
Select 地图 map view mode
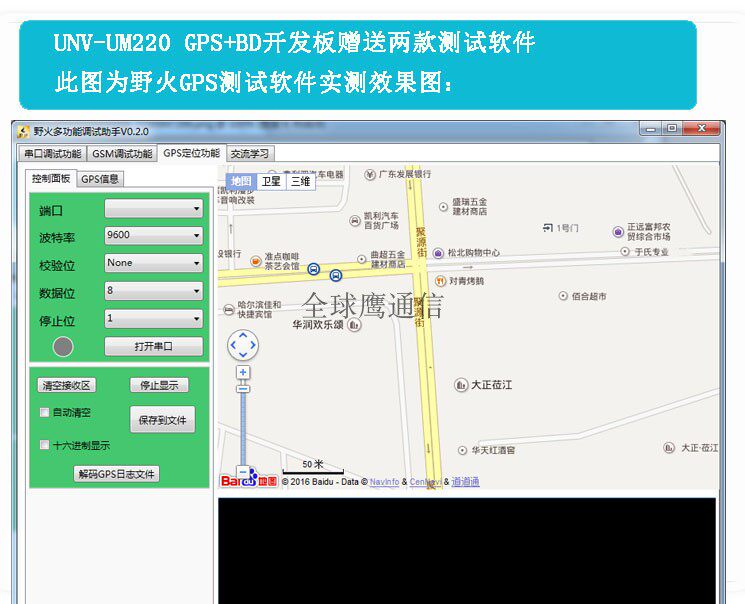(241, 181)
